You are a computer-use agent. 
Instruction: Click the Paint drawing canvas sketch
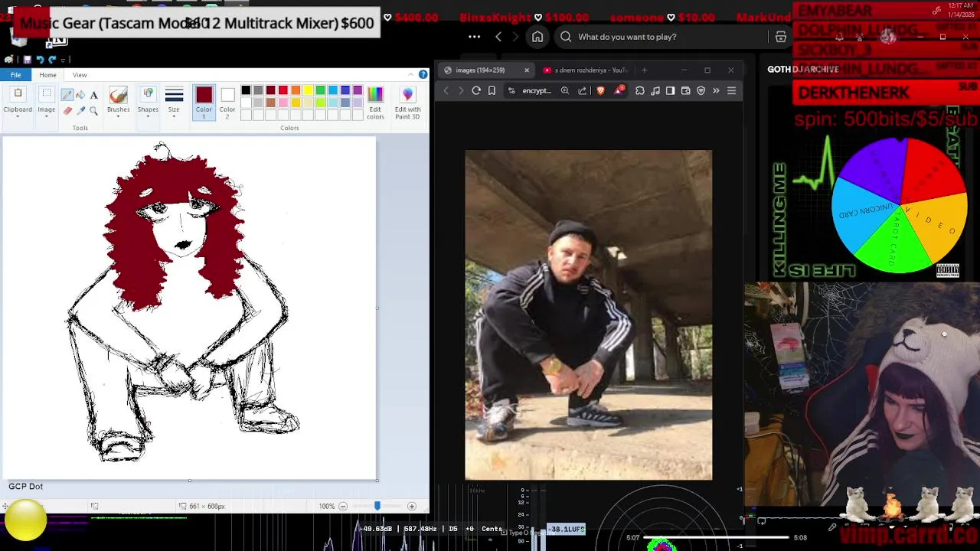189,308
